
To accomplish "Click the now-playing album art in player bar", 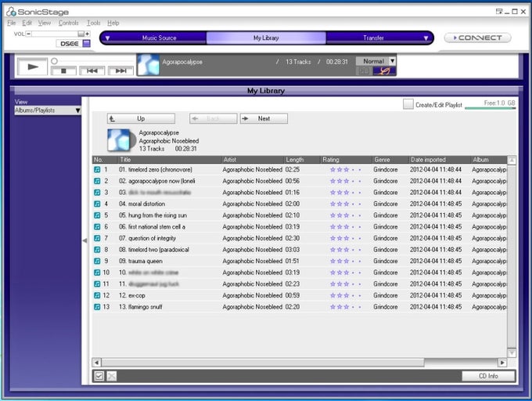I will [x=149, y=64].
